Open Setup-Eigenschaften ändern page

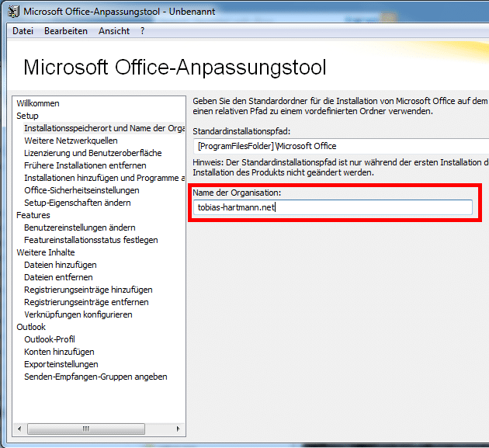(x=78, y=203)
